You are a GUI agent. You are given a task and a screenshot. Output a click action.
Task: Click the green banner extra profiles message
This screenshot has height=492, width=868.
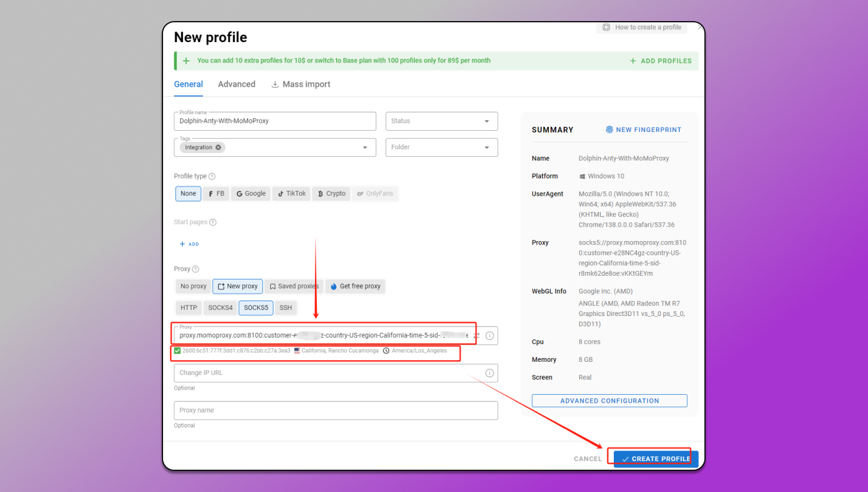343,61
